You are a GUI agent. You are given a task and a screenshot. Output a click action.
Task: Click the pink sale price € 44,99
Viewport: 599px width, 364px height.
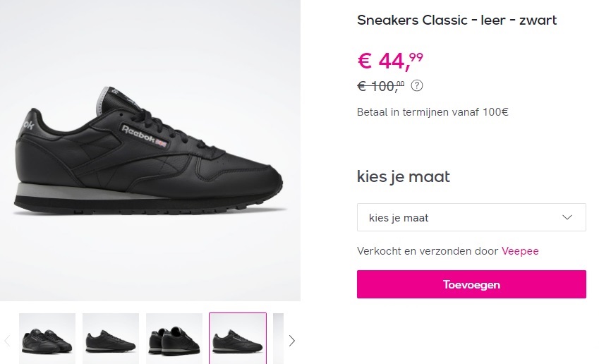pos(390,61)
